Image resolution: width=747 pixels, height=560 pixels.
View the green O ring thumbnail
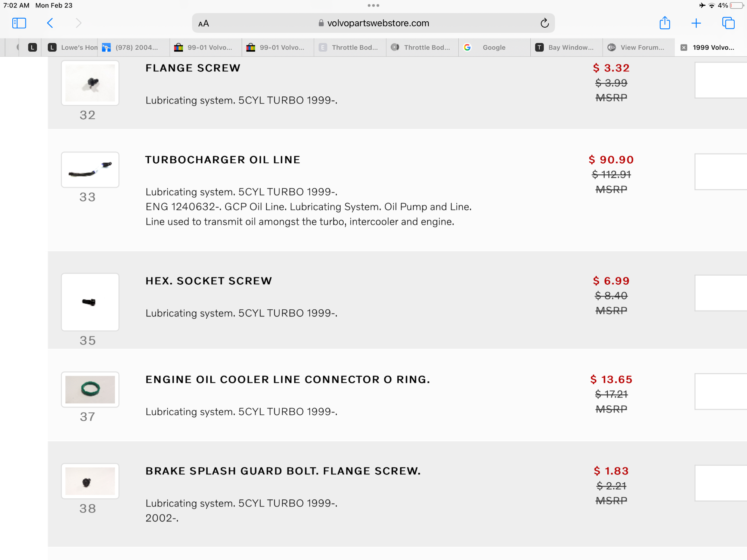point(90,389)
